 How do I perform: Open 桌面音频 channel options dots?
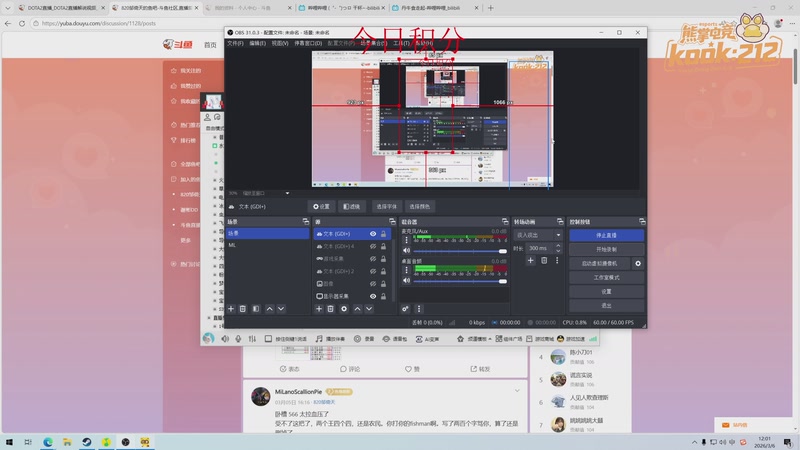coord(407,270)
